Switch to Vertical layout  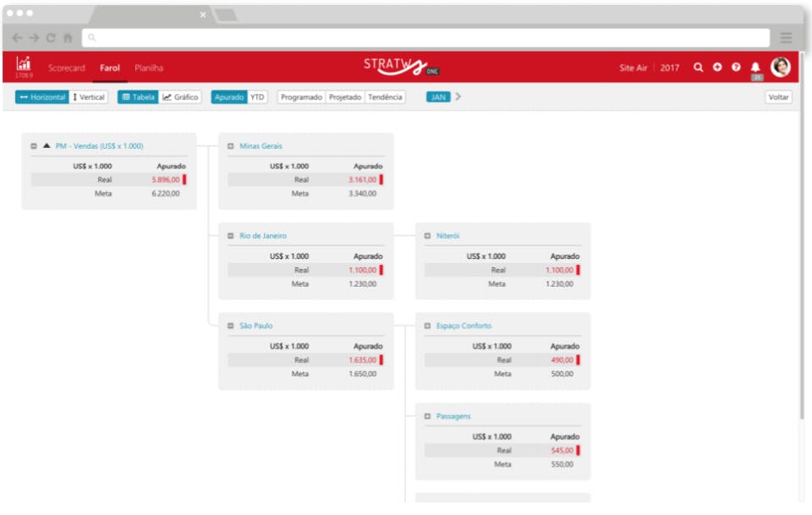coord(89,96)
